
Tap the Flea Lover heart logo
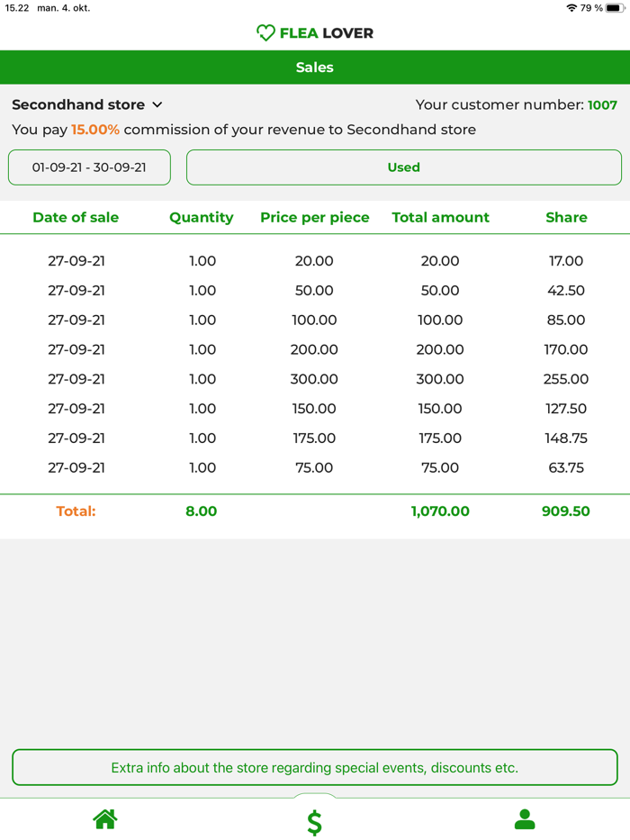click(265, 33)
